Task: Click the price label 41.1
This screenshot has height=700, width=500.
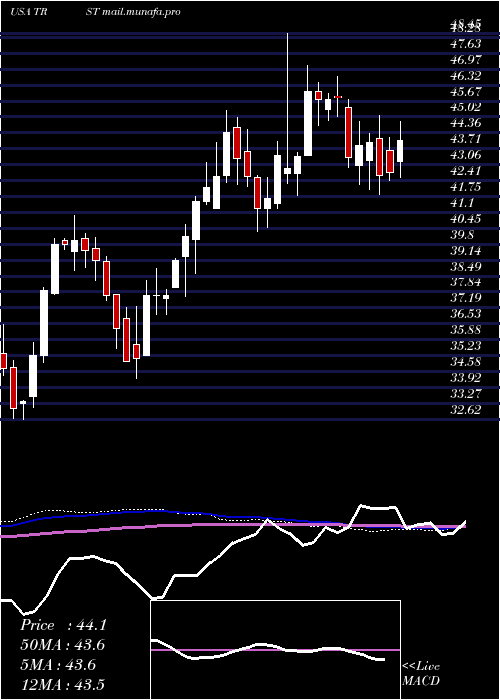Action: coord(462,202)
